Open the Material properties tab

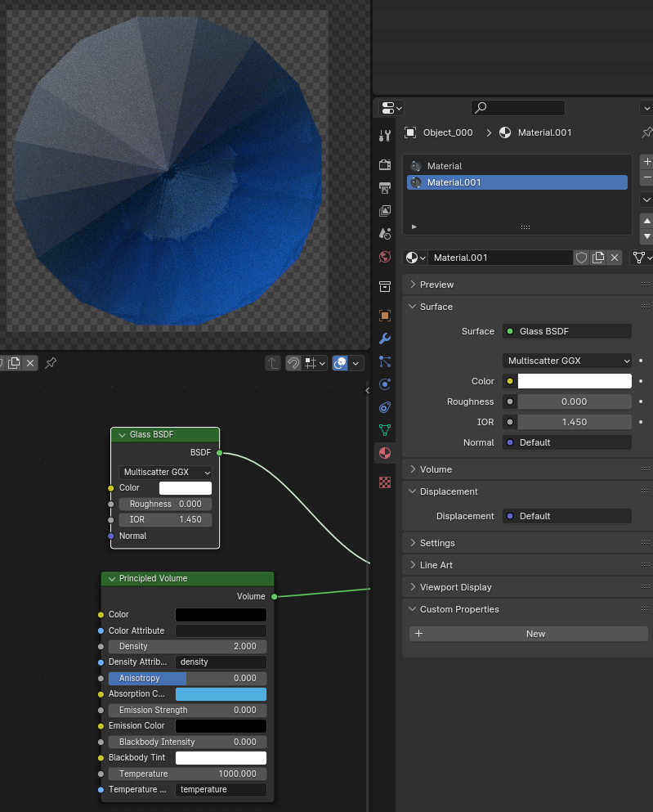click(384, 453)
